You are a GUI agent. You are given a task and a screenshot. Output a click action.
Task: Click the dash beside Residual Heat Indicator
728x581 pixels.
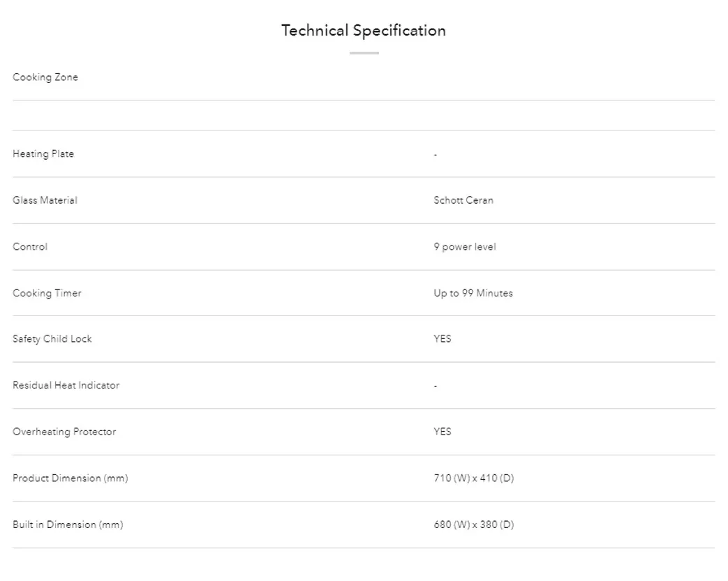click(x=436, y=386)
